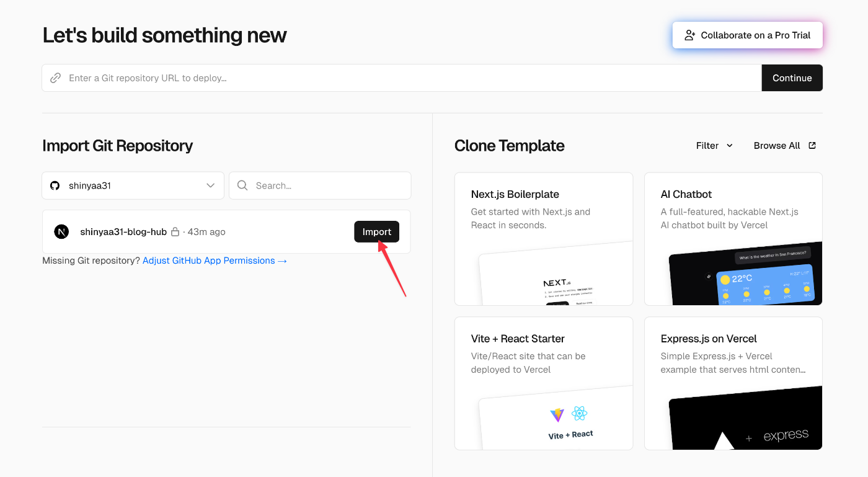Click the React logo in template preview

tap(580, 414)
